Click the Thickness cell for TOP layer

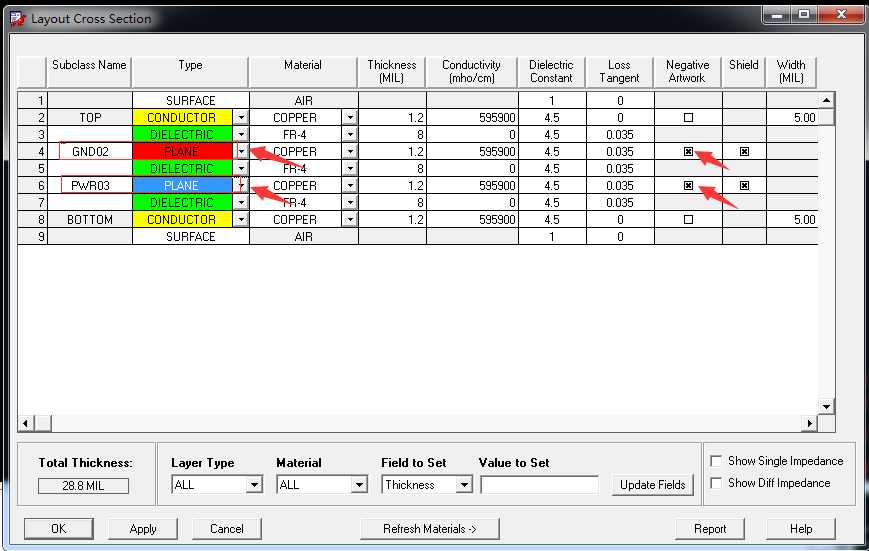[392, 118]
